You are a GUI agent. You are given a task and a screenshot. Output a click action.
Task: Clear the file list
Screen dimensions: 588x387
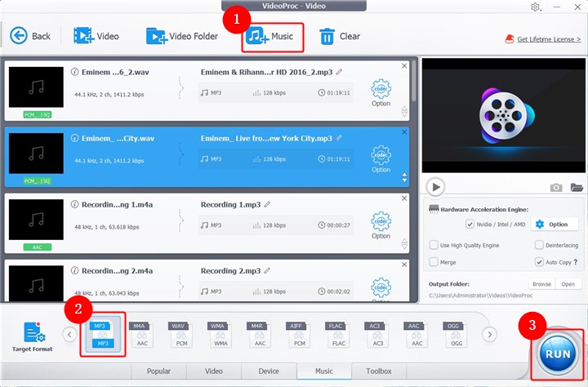tap(340, 37)
